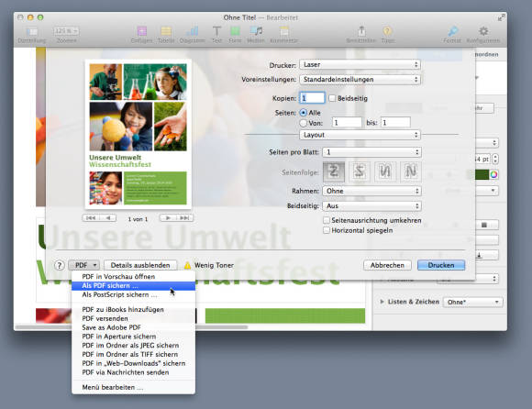This screenshot has height=409, width=532.
Task: Toggle Horizontal spiegeln checkbox
Action: pos(327,230)
